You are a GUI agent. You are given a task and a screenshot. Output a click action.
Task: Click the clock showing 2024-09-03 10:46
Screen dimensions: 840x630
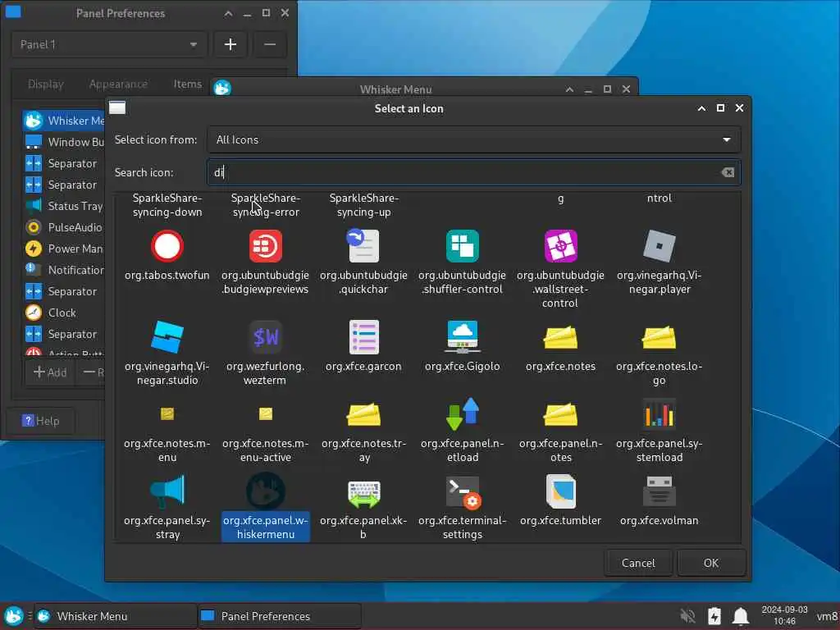(x=784, y=615)
